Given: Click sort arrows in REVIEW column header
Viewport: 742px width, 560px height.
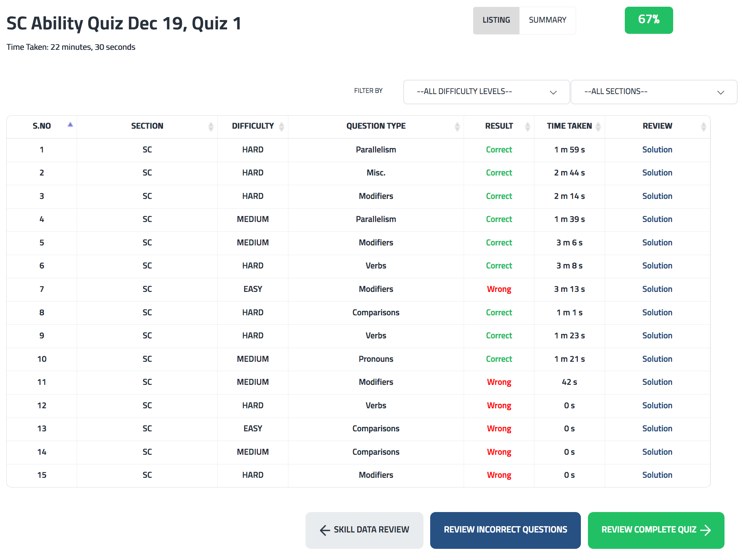Looking at the screenshot, I should pyautogui.click(x=703, y=127).
